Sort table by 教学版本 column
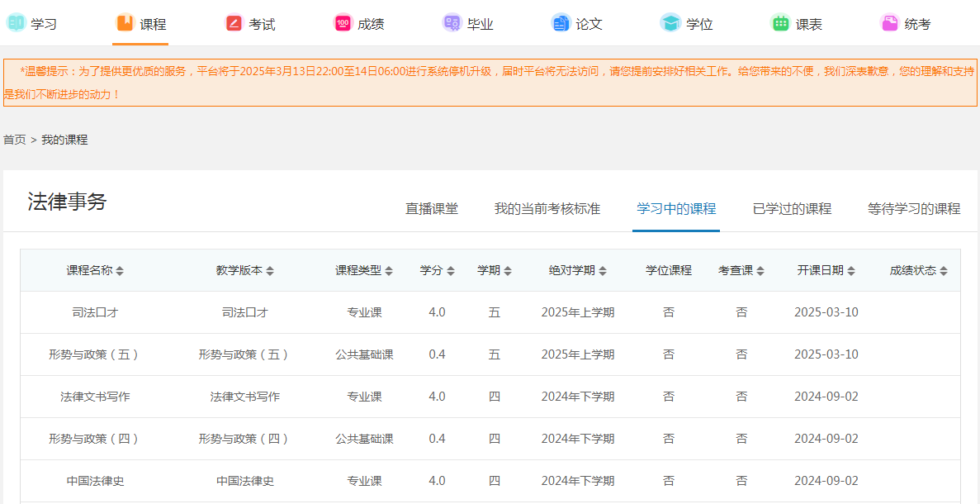 pyautogui.click(x=270, y=271)
